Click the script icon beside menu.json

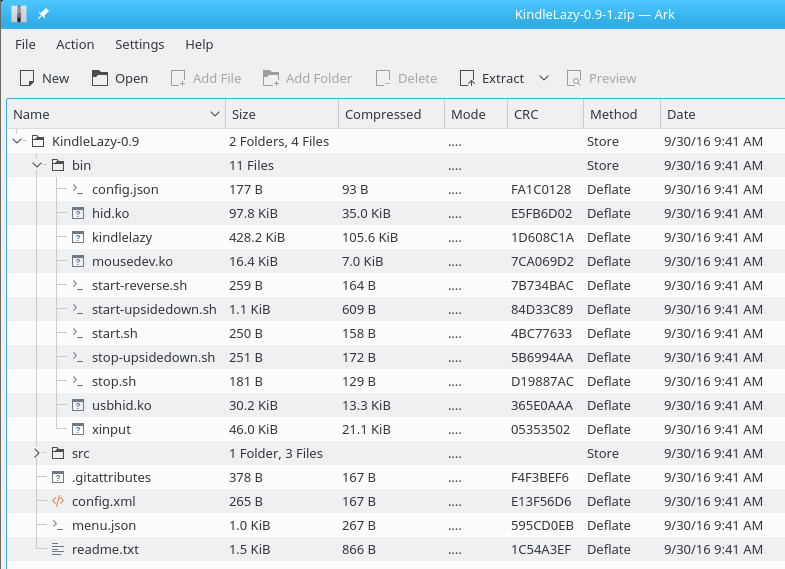pyautogui.click(x=58, y=525)
